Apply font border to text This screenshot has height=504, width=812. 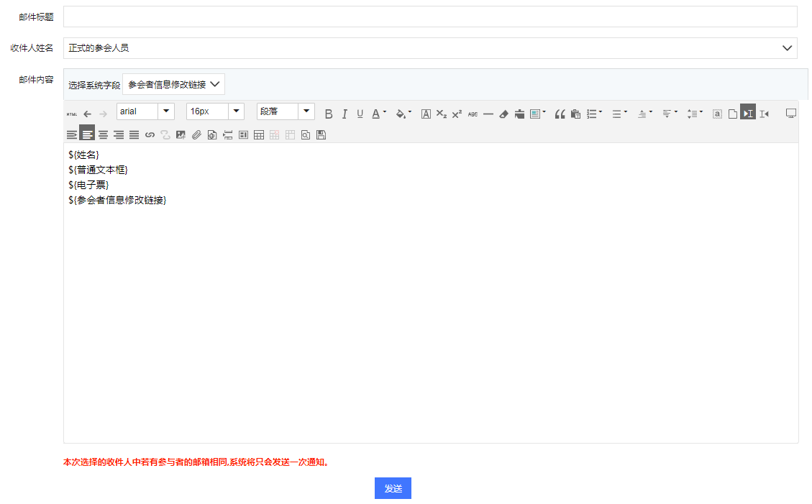pos(426,114)
